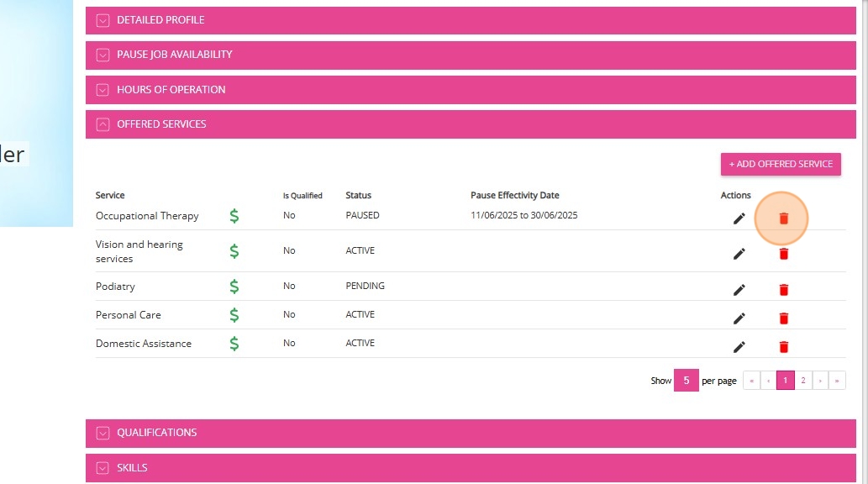This screenshot has height=484, width=868.
Task: Delete the Occupational Therapy service
Action: tap(783, 218)
